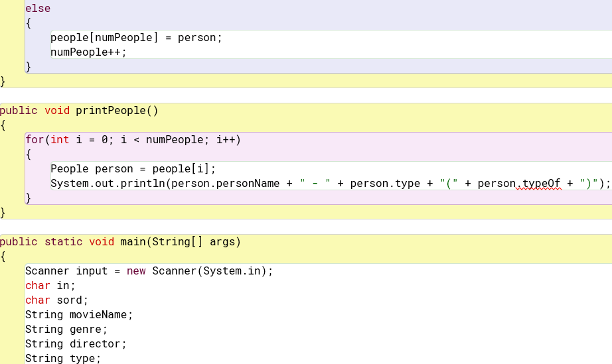Click 'Scanner input = new Scanner(System.in);' line
The width and height of the screenshot is (612, 364).
[x=149, y=271]
